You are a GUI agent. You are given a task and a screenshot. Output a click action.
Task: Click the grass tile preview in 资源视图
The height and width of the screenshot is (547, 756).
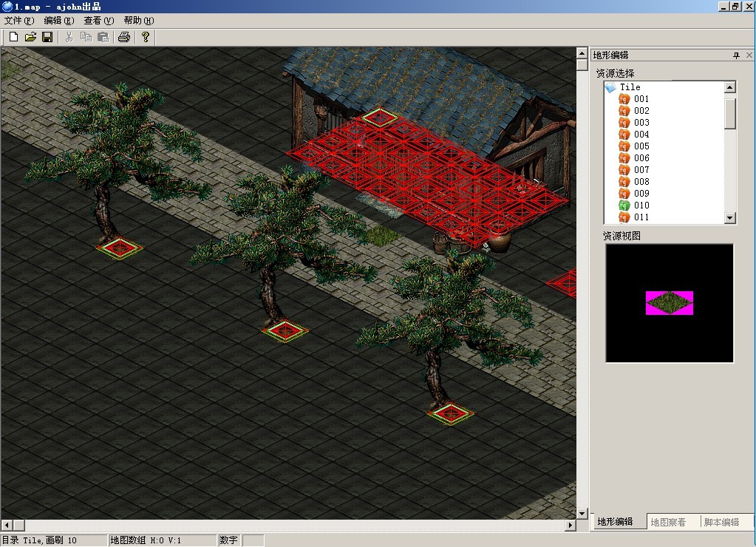[670, 303]
